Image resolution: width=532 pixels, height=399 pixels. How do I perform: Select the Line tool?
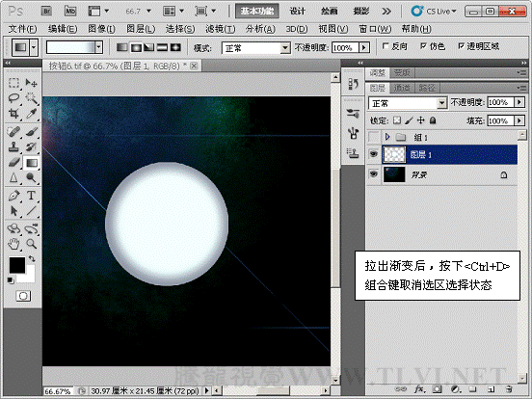tap(32, 211)
